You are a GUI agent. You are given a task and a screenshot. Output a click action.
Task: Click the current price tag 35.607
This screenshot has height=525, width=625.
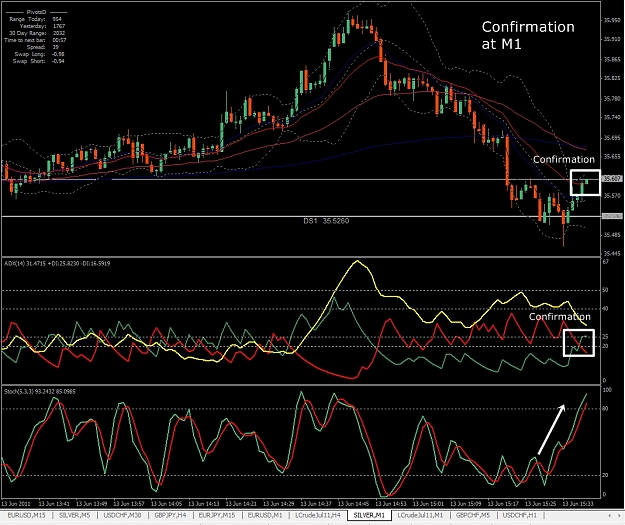[x=612, y=179]
